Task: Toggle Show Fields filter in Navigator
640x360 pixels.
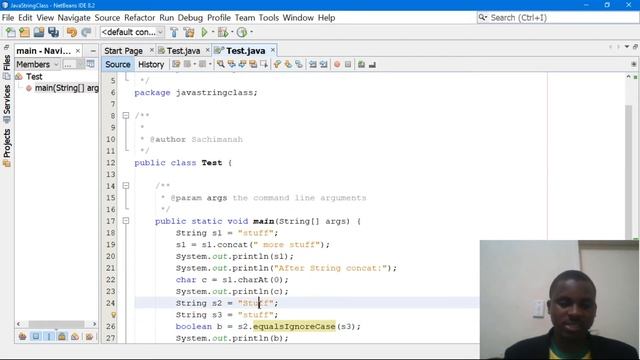Action: [x=36, y=336]
